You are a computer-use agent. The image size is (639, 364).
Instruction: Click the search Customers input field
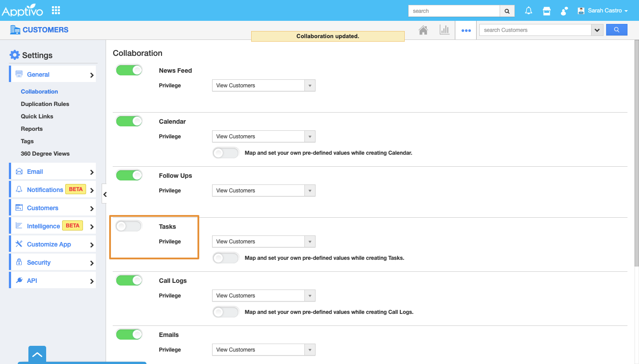pos(535,30)
